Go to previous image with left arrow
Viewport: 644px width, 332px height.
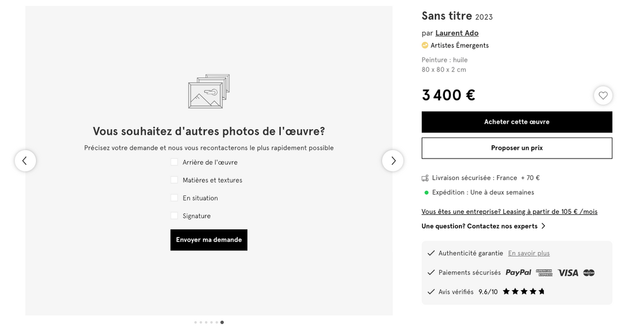click(25, 161)
